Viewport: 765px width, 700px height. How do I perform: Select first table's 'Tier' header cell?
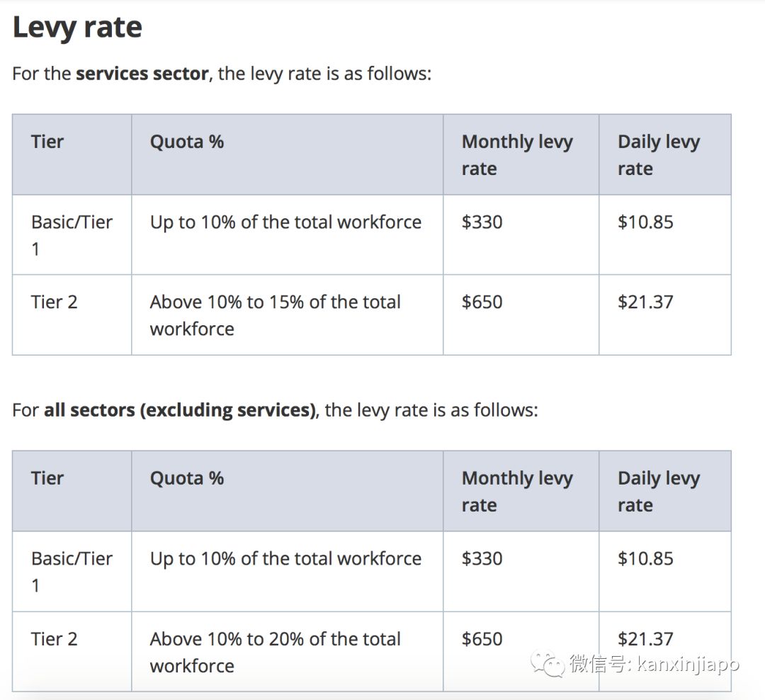click(47, 142)
